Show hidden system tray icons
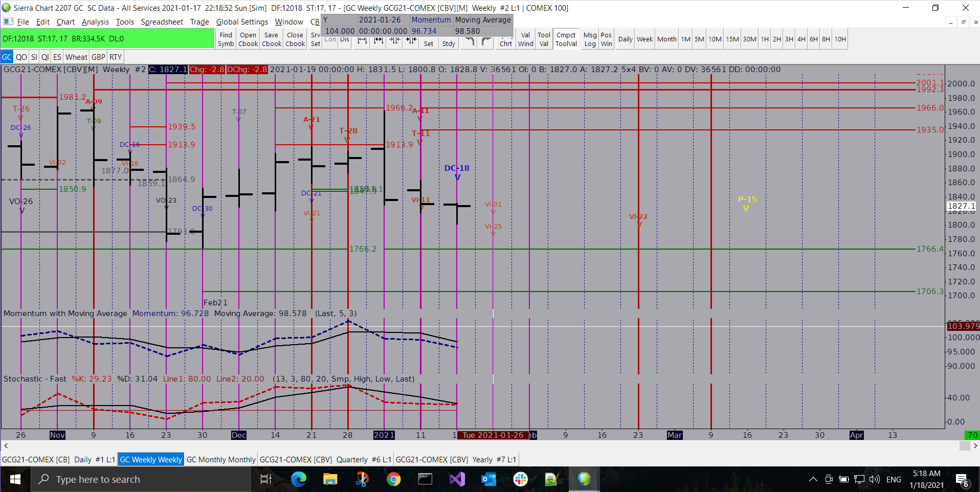 (813, 479)
